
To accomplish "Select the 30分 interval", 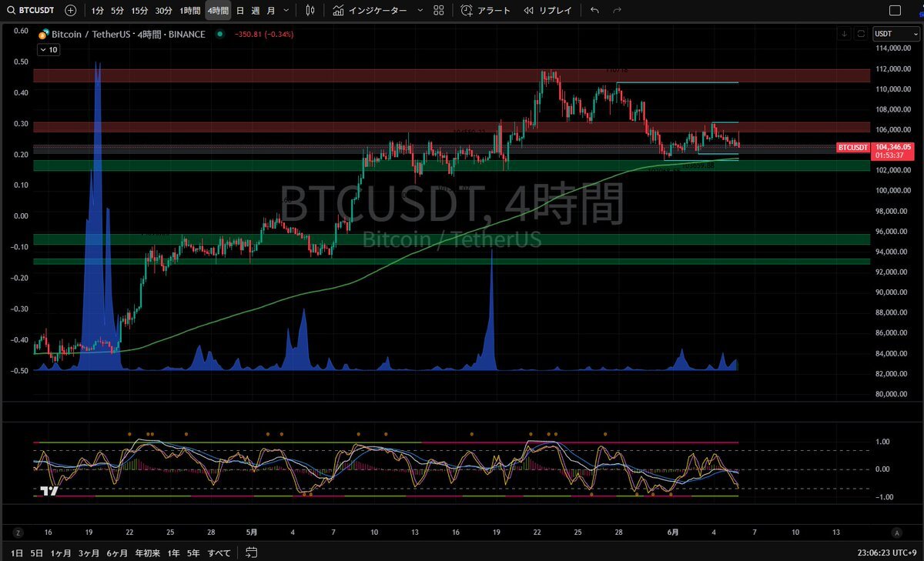I will (164, 11).
